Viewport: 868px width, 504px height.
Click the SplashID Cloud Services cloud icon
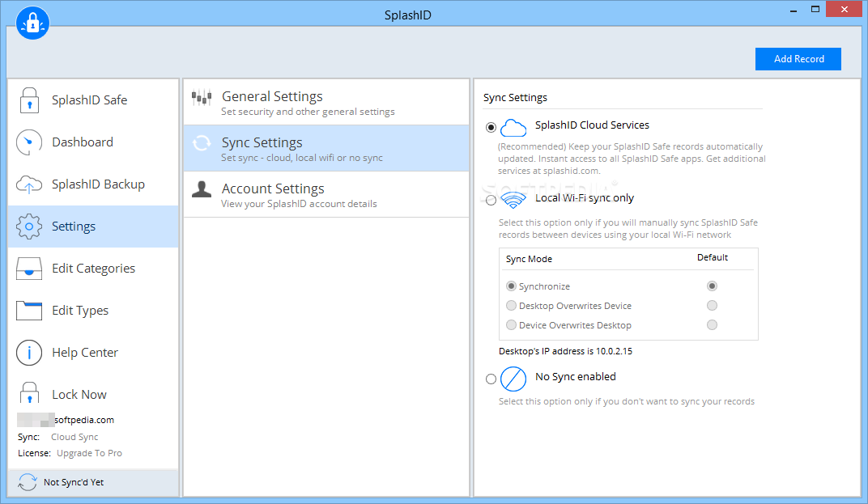tap(513, 128)
